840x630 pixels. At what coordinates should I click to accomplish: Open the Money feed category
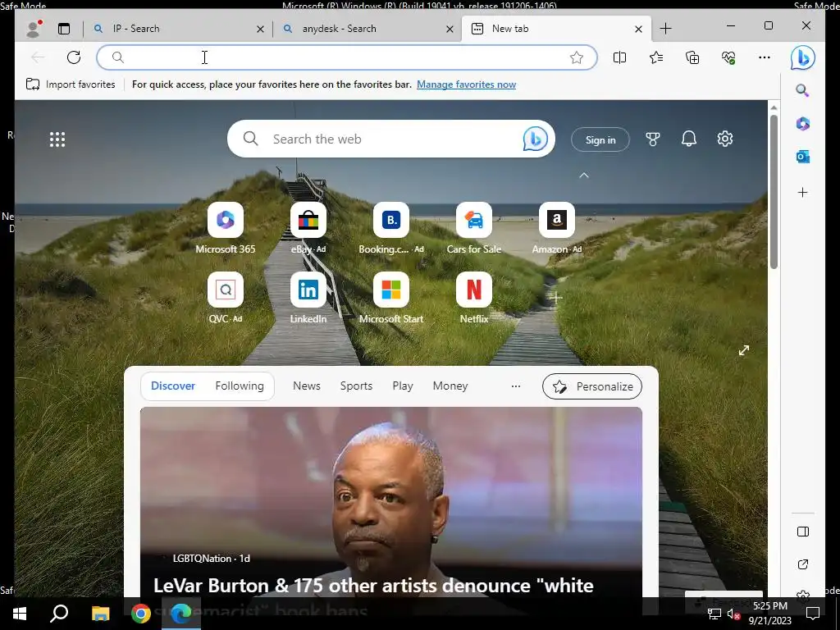(450, 386)
